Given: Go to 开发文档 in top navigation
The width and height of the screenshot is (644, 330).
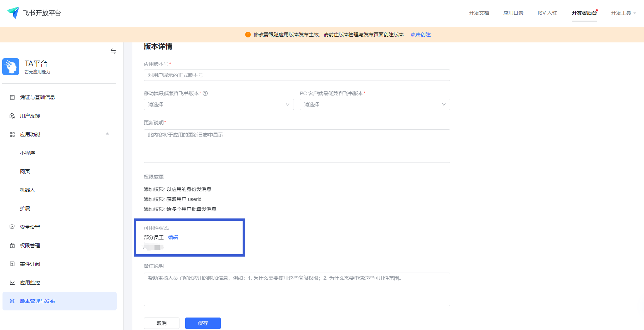Looking at the screenshot, I should (479, 13).
